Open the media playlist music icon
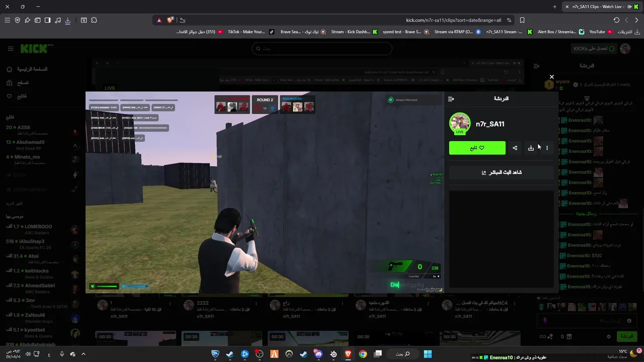644x362 pixels. [x=57, y=20]
